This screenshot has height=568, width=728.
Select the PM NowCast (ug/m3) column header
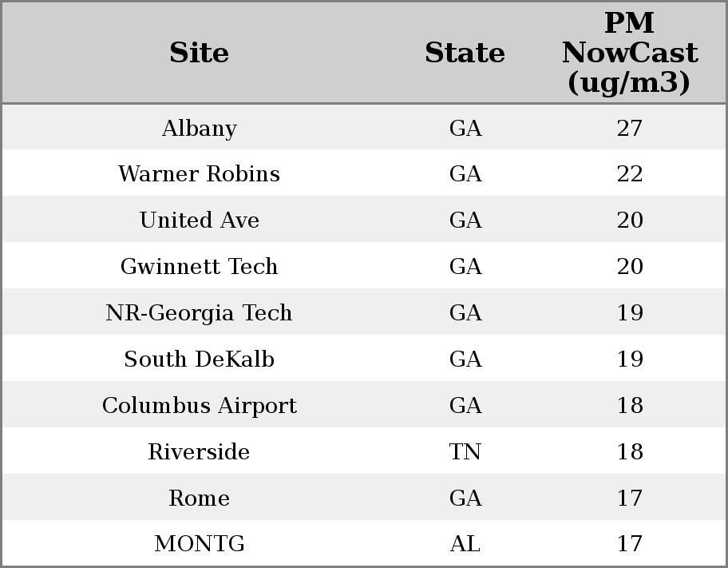point(629,53)
